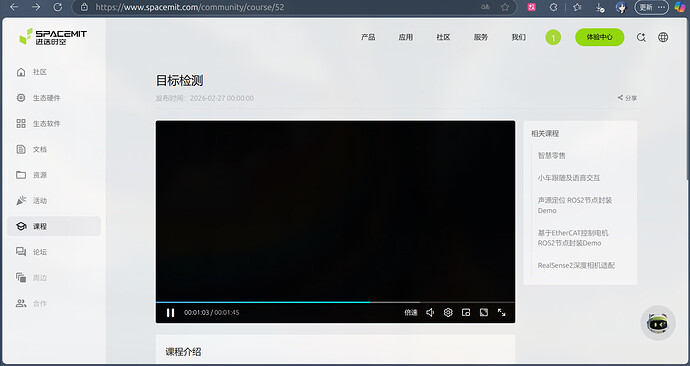The height and width of the screenshot is (366, 690).
Task: Open the language globe icon
Action: coord(663,37)
